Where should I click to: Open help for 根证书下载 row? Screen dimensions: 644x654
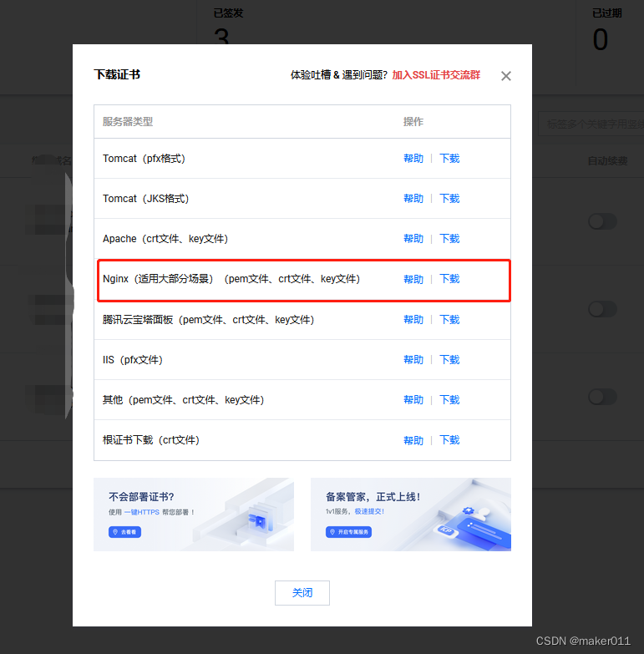413,440
